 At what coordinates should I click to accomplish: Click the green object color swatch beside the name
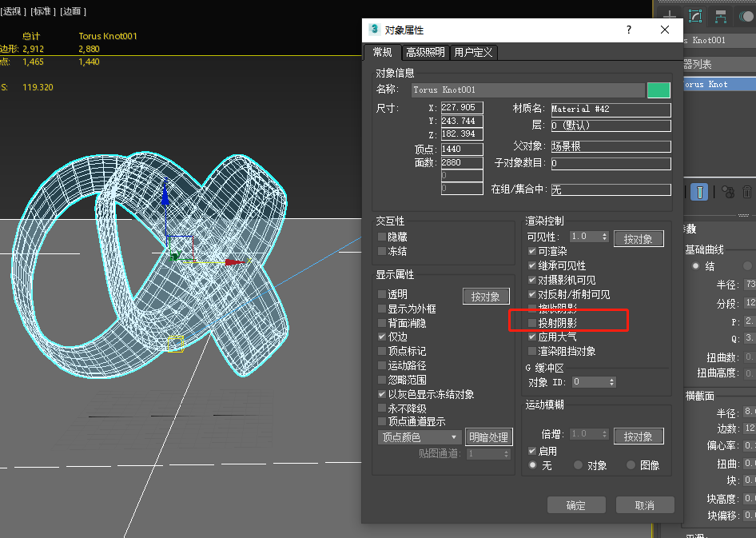(x=659, y=90)
